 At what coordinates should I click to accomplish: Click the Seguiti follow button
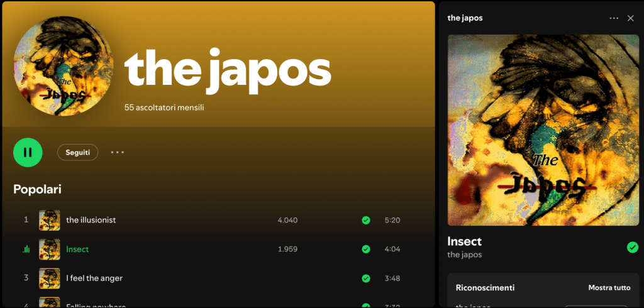pyautogui.click(x=77, y=152)
